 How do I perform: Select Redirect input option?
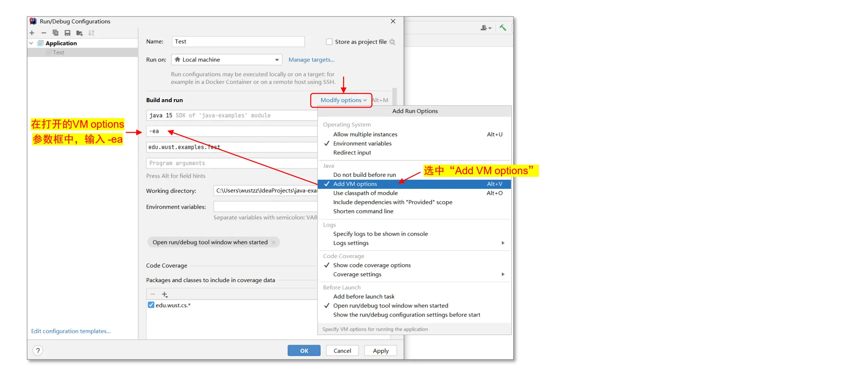pos(414,153)
